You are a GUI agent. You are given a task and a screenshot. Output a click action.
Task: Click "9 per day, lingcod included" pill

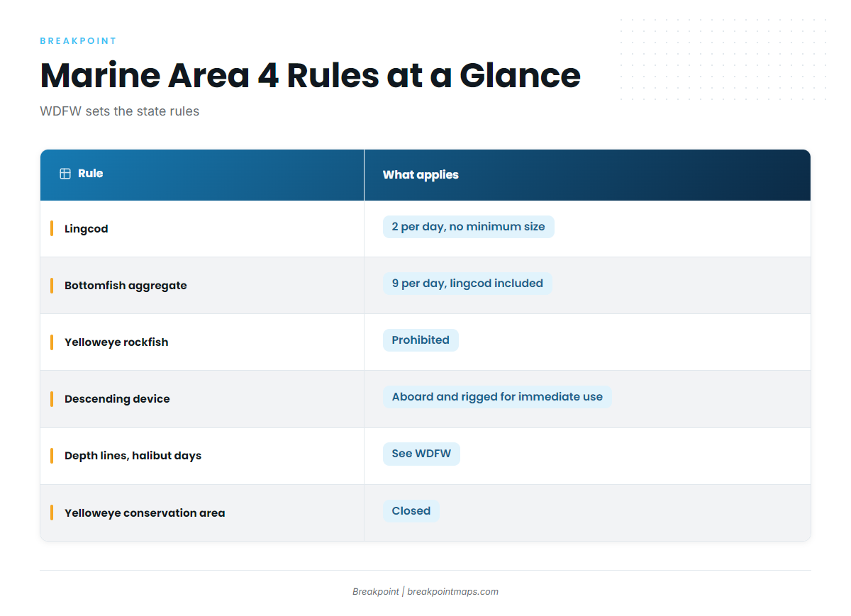coord(467,284)
